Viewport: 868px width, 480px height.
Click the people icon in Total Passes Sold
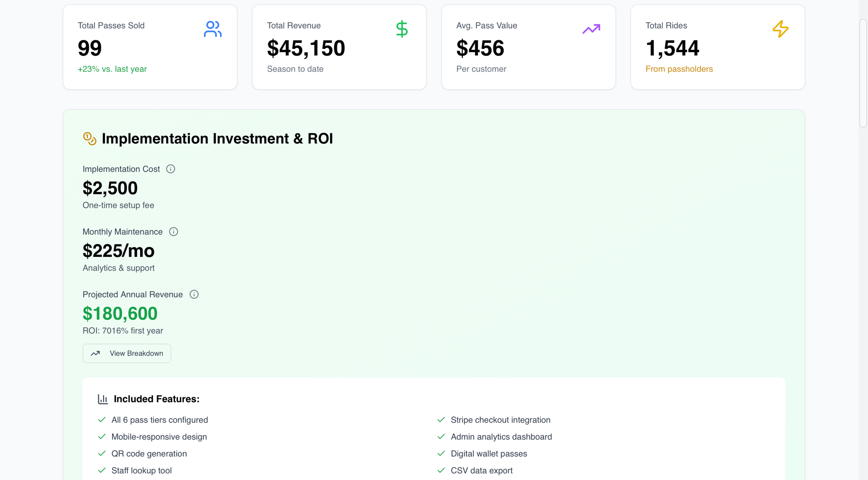[212, 29]
